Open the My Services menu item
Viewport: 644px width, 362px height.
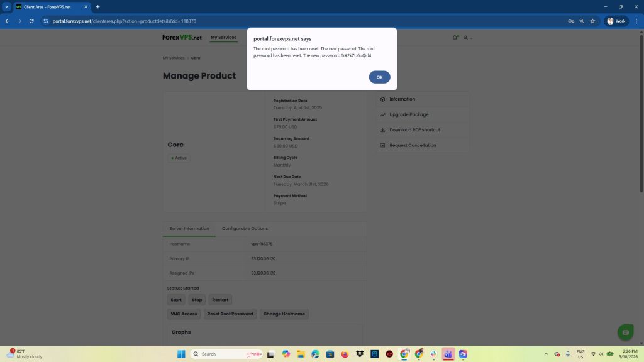[223, 38]
